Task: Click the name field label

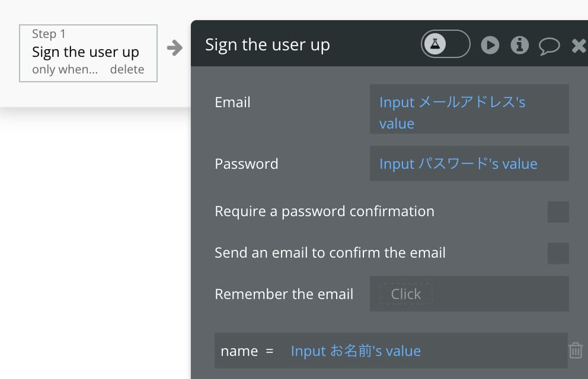Action: click(239, 351)
